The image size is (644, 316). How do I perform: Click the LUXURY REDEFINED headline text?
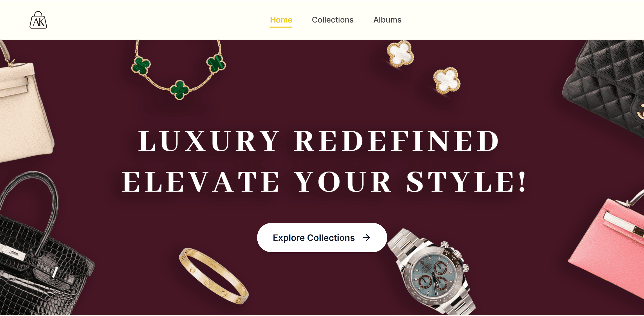click(318, 141)
